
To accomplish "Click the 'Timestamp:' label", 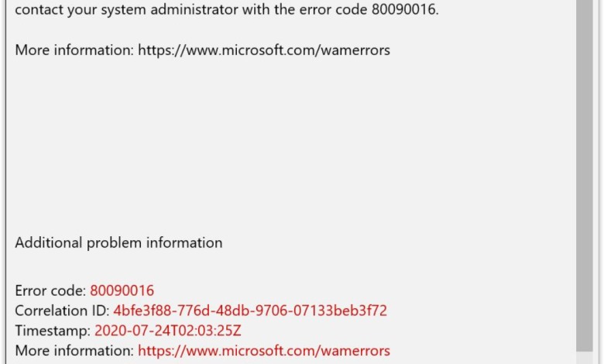I will point(53,331).
